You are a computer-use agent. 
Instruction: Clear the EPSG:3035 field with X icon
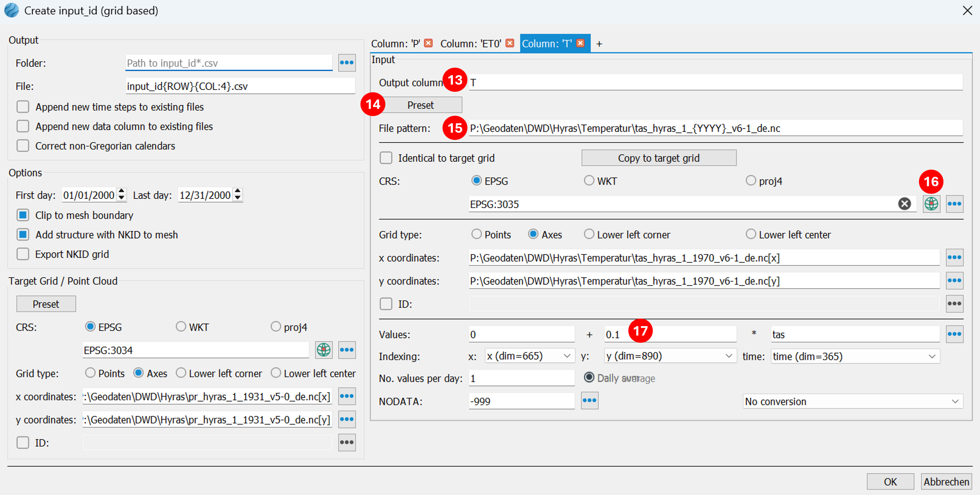tap(904, 204)
